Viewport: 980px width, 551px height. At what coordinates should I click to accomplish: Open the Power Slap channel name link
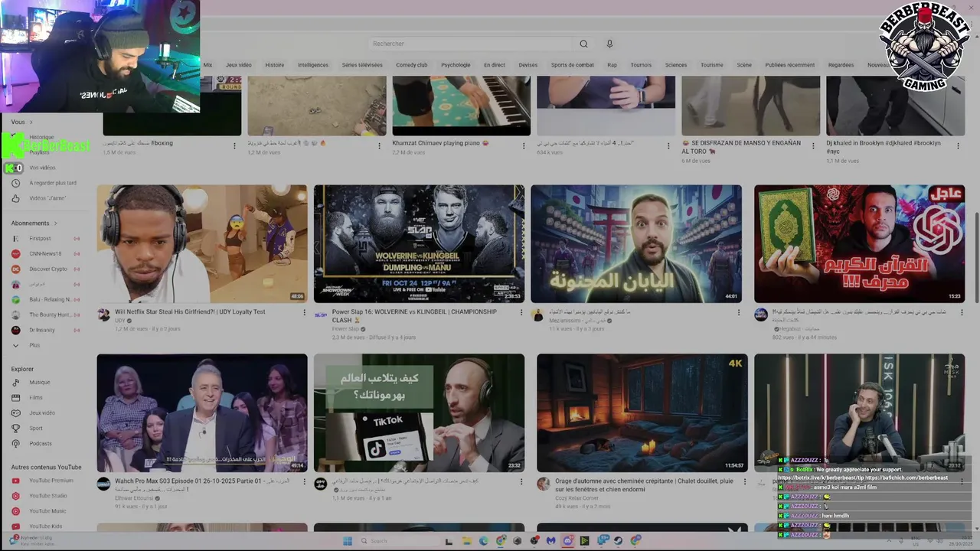pyautogui.click(x=347, y=329)
